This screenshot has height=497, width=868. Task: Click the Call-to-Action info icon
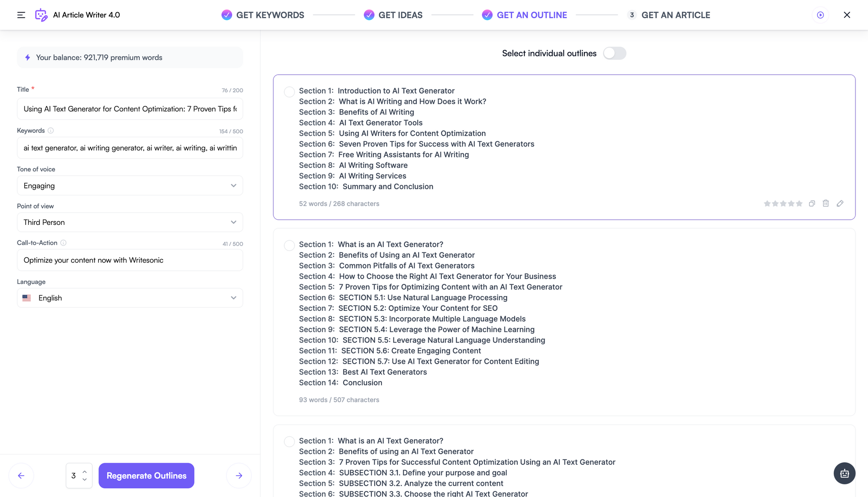(63, 243)
